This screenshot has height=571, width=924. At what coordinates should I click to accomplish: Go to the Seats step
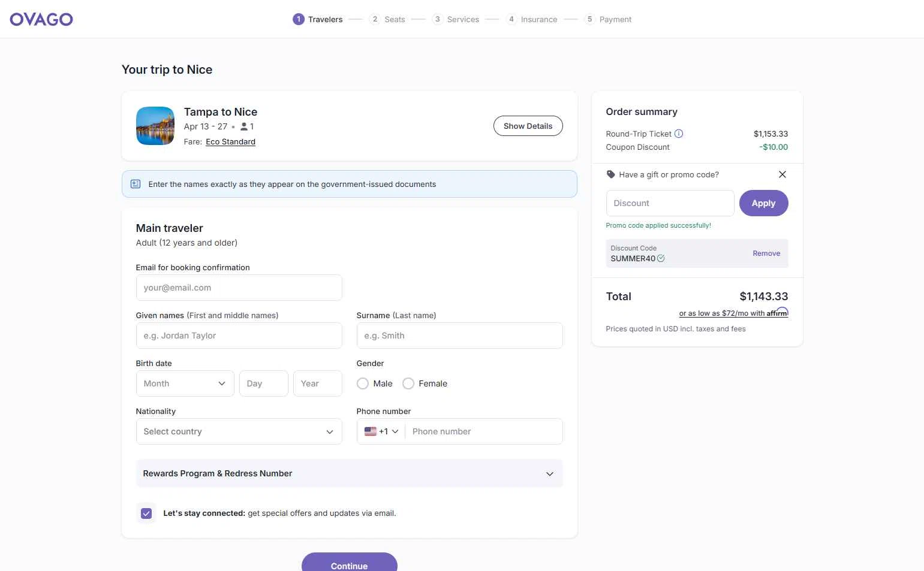click(387, 19)
